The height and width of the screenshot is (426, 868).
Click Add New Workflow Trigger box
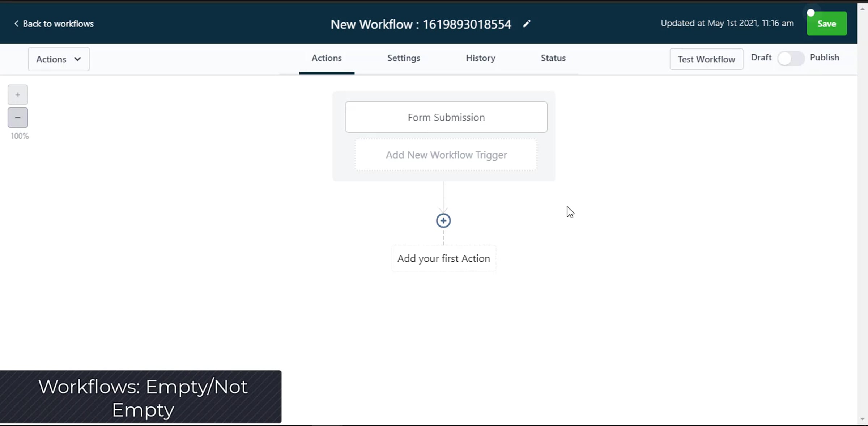click(x=446, y=155)
